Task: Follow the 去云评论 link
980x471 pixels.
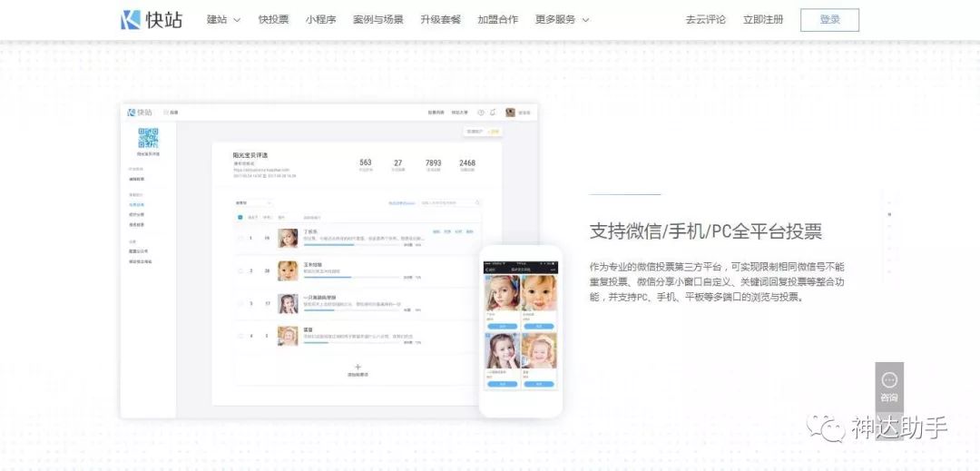Action: pyautogui.click(x=706, y=19)
